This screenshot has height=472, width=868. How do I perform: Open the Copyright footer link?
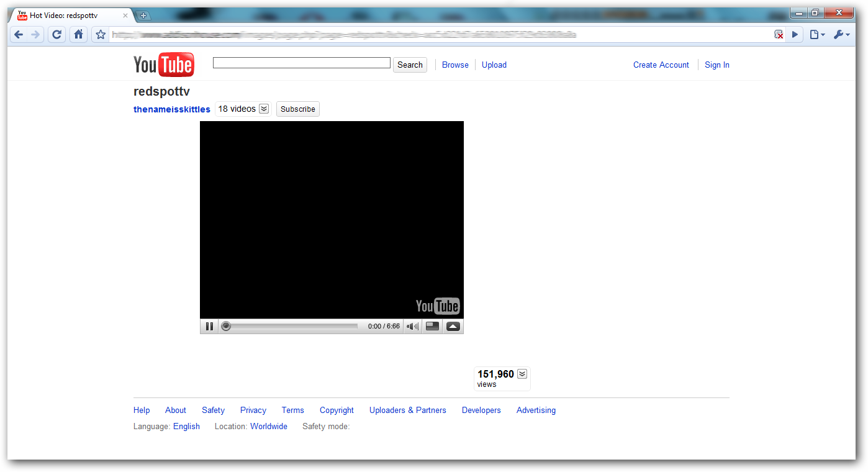(x=337, y=410)
